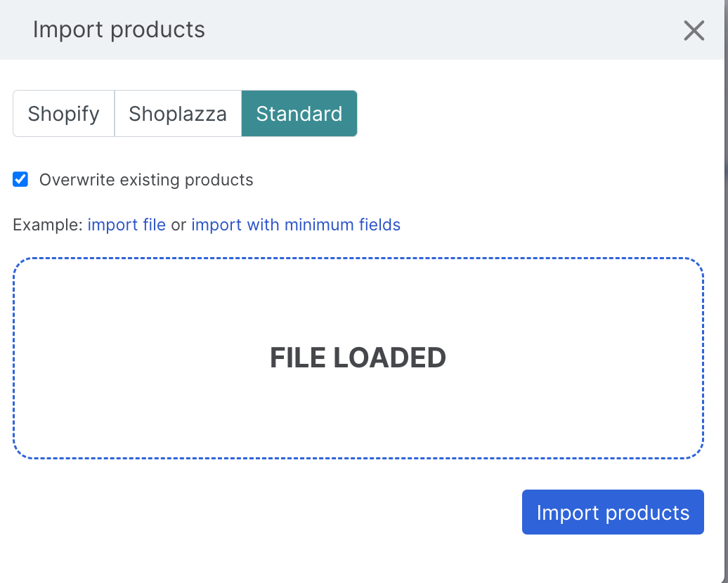Click the 'Overwrite existing products' label text
The height and width of the screenshot is (583, 728).
(146, 181)
